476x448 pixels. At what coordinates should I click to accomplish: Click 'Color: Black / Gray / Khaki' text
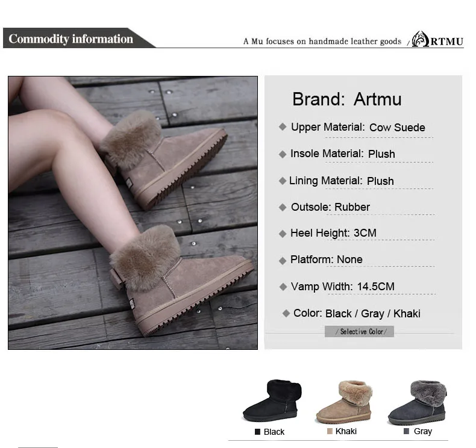357,313
